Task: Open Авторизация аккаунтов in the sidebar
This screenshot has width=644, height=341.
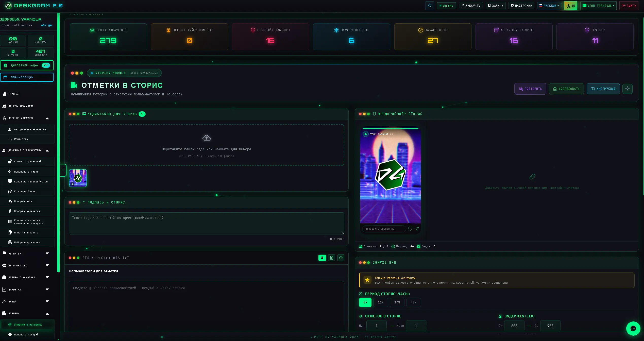Action: click(27, 129)
